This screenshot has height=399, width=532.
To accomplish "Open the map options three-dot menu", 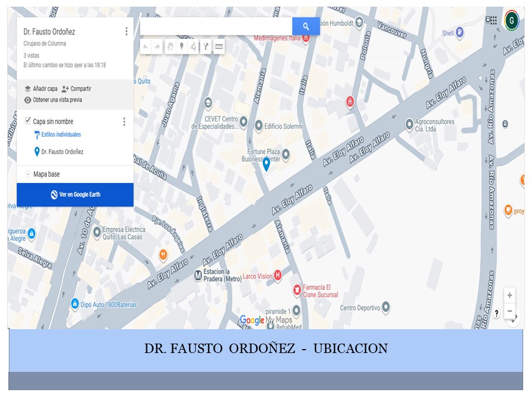I will pos(126,31).
